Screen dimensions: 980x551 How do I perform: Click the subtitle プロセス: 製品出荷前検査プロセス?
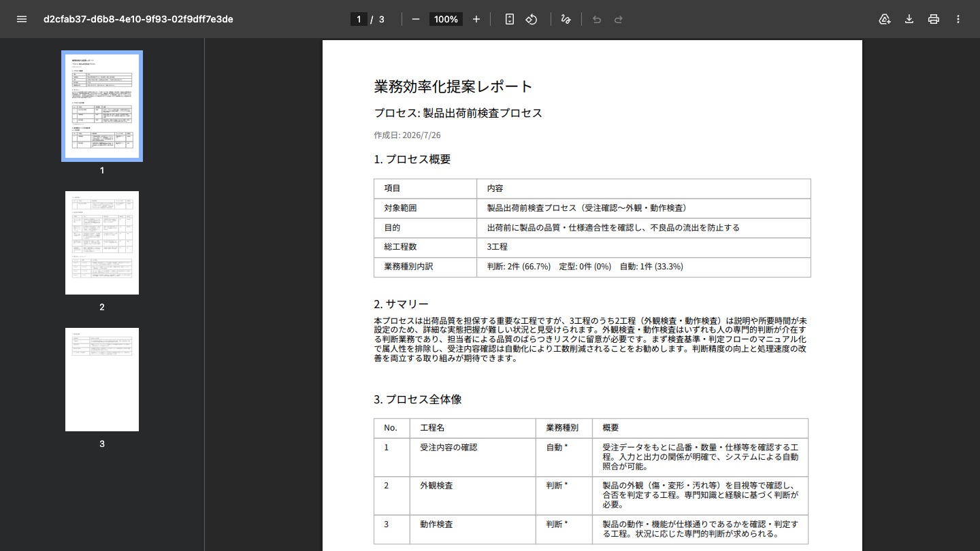point(458,113)
